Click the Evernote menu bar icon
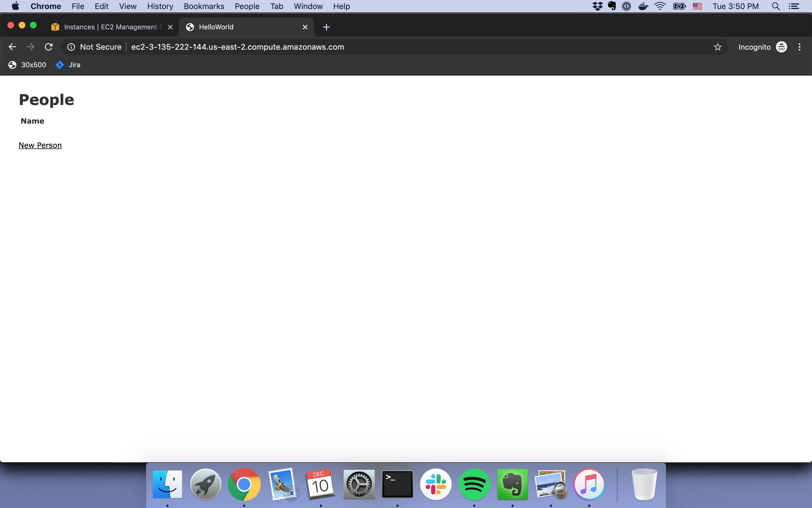Screen dimensions: 812x508 pyautogui.click(x=612, y=6)
